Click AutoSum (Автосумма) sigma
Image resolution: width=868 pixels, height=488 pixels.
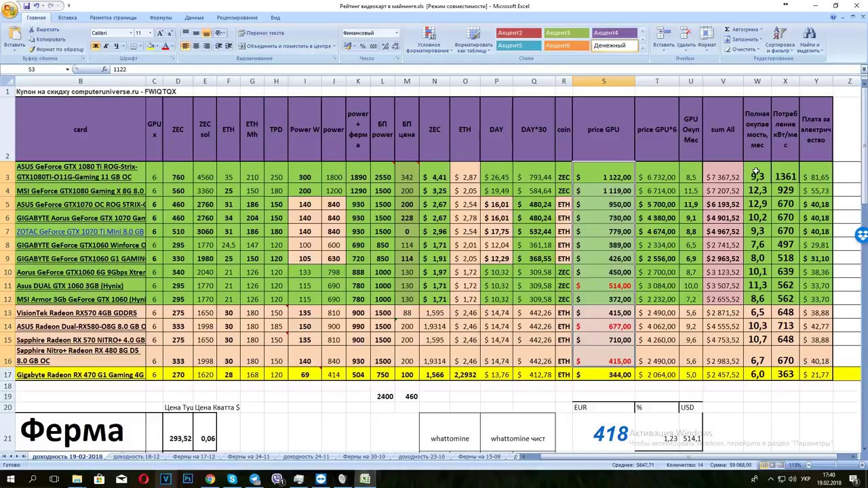point(742,30)
